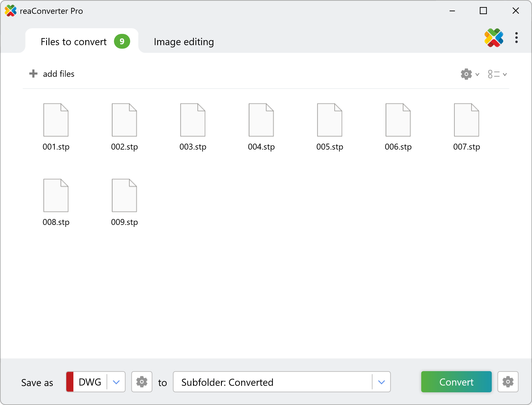
Task: Open DWG format settings gear
Action: [142, 382]
